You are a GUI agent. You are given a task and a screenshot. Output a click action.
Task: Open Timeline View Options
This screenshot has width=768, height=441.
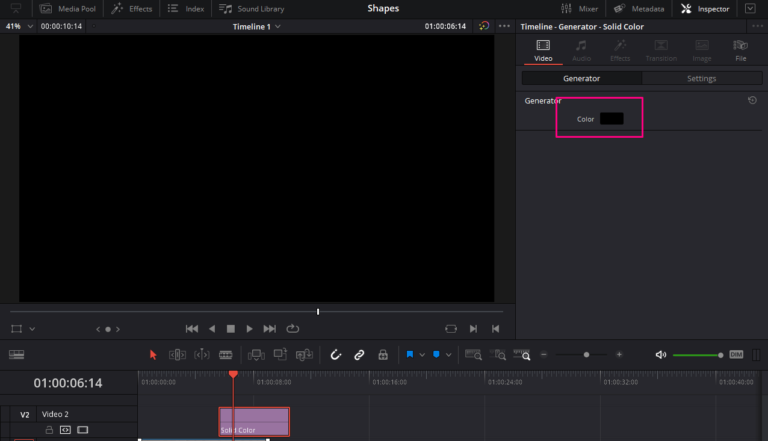[x=17, y=354]
